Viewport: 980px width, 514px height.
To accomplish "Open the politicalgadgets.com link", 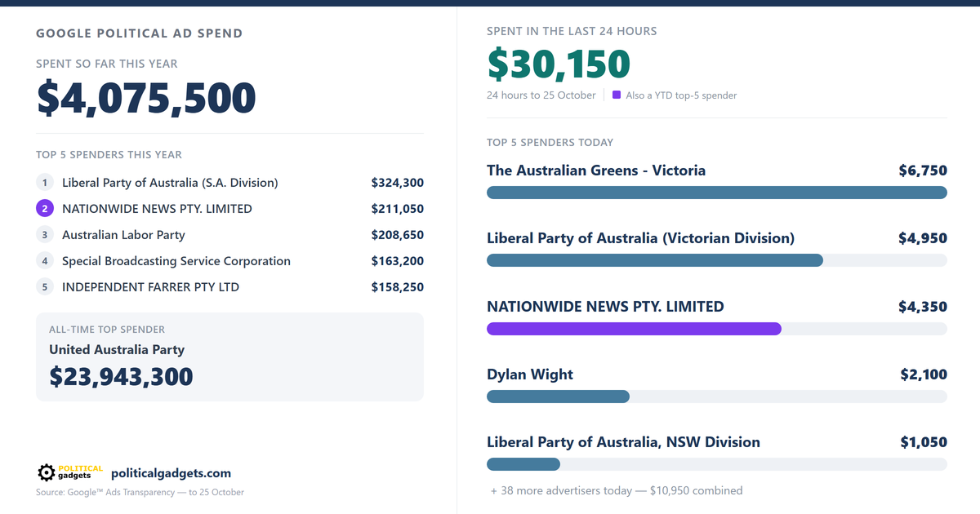I will [171, 473].
